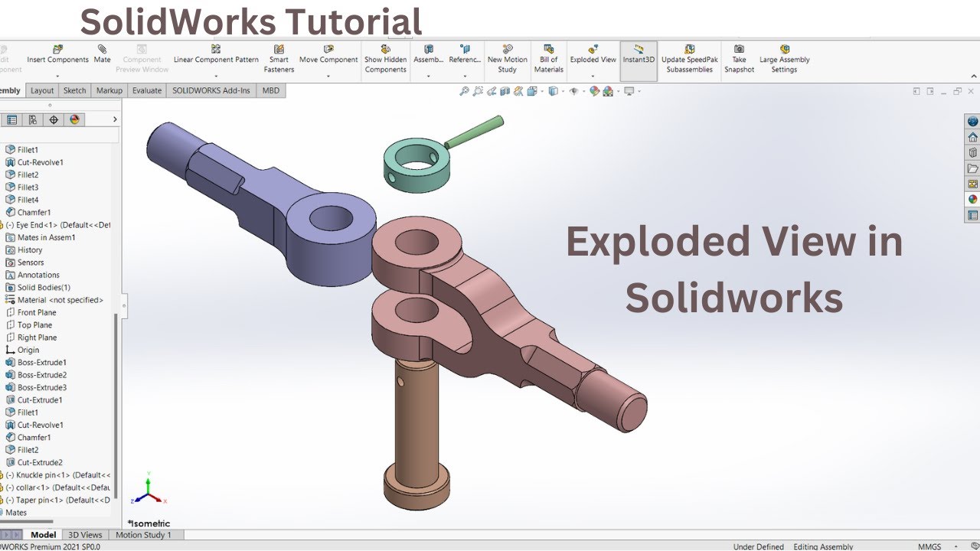980x551 pixels.
Task: Open the File Explorer task pane folder icon
Action: tap(972, 168)
